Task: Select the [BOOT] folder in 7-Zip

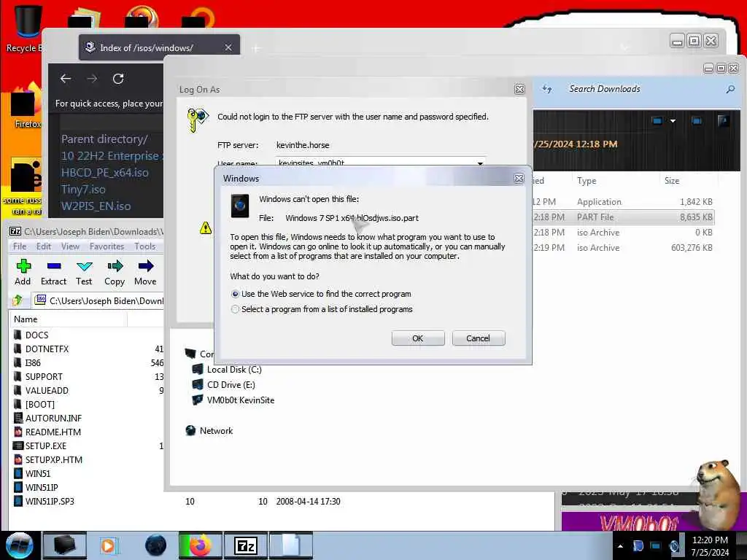Action: (x=40, y=404)
